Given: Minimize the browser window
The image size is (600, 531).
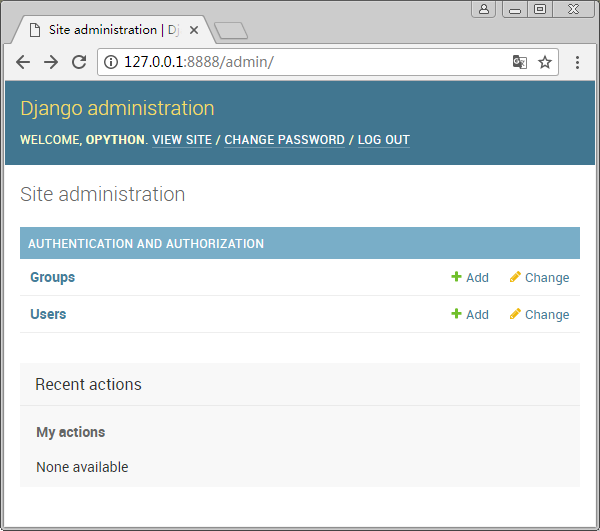Looking at the screenshot, I should pyautogui.click(x=515, y=9).
